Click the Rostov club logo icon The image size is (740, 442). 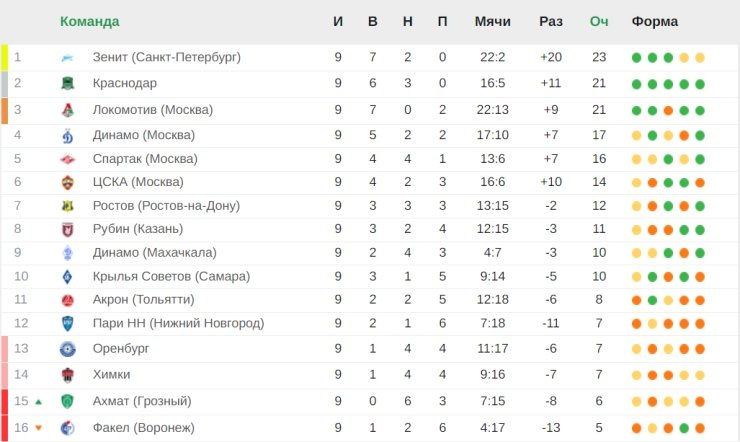pos(67,206)
